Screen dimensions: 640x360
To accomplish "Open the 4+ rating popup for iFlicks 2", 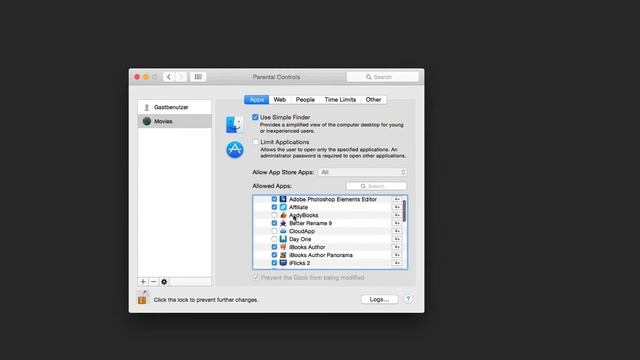I will (x=397, y=263).
